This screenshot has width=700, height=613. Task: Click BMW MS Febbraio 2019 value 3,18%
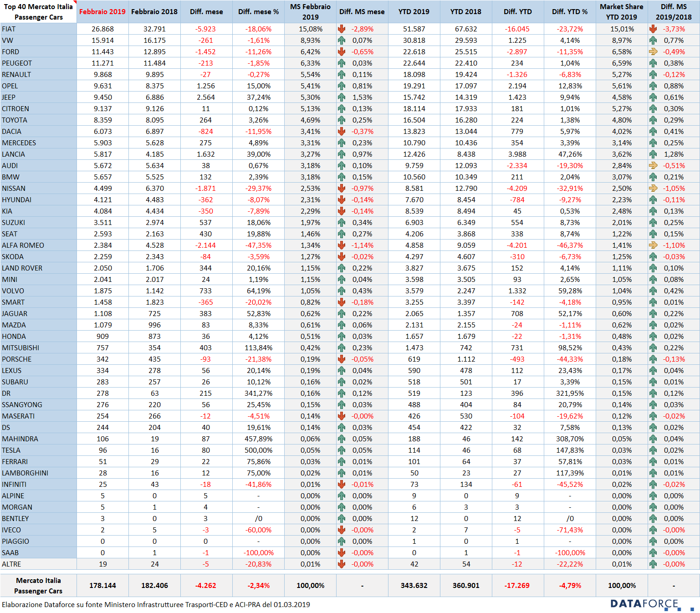[310, 177]
